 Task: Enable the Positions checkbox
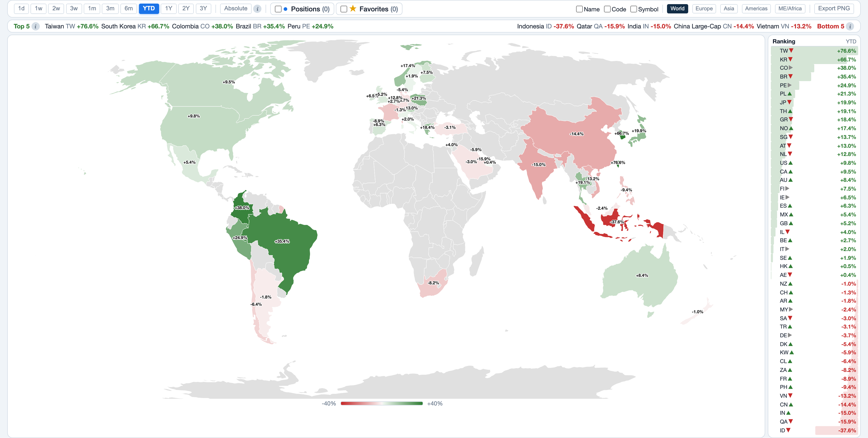click(x=278, y=9)
